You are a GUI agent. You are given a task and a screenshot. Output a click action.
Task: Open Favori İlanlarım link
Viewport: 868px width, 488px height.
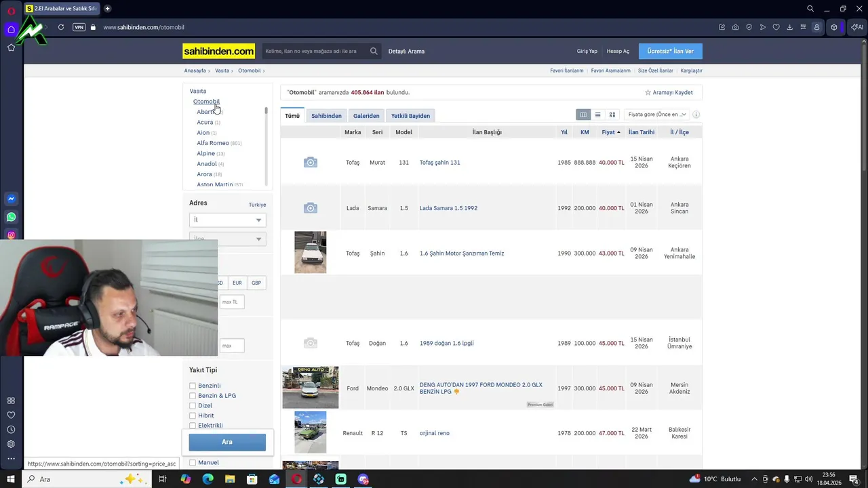[566, 70]
